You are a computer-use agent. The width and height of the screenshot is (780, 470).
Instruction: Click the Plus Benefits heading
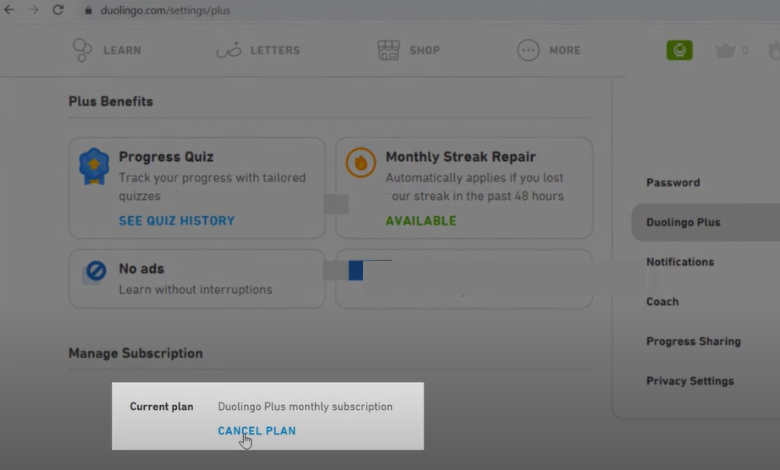click(x=110, y=101)
